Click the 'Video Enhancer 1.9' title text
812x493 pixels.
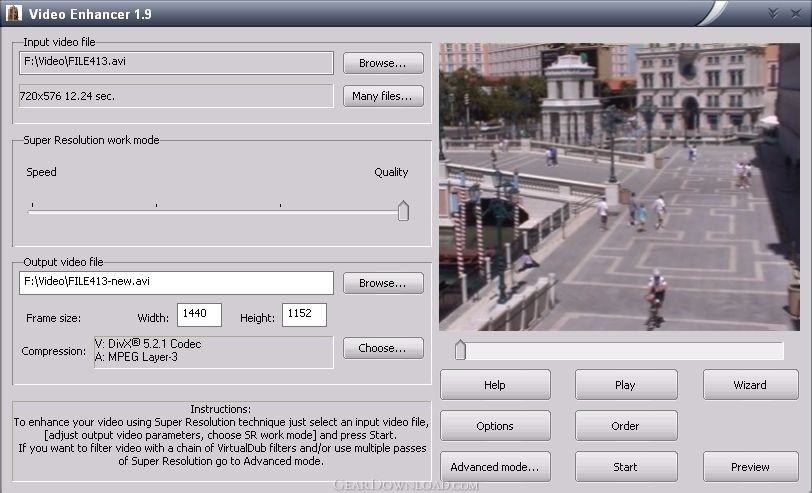click(x=90, y=14)
